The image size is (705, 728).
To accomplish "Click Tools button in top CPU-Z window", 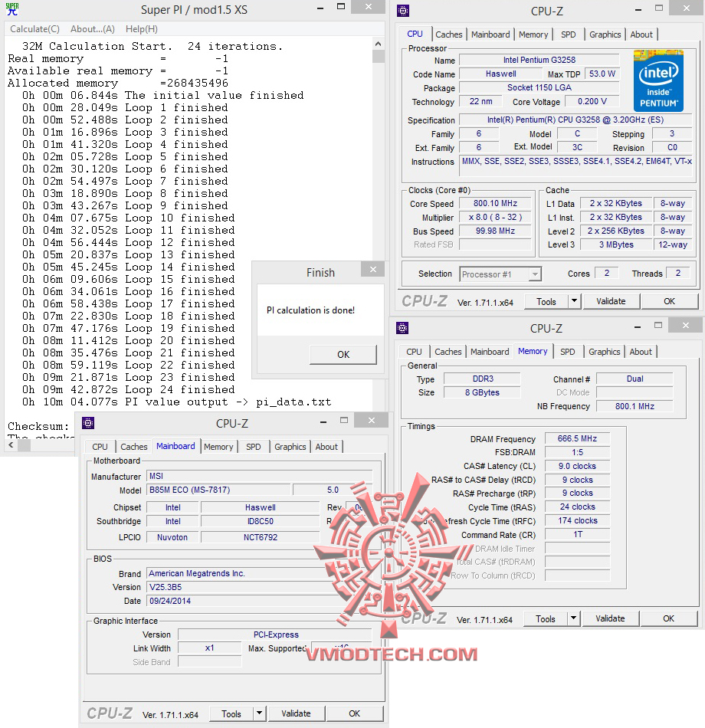I will [546, 302].
